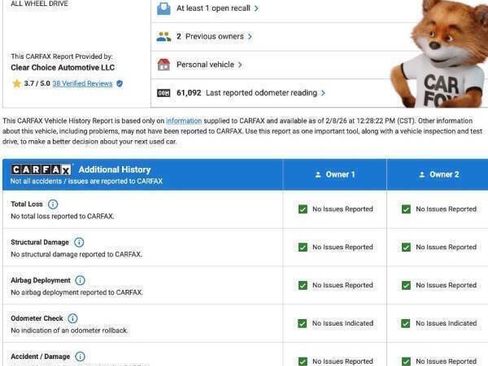
Task: Expand the open recall chevron
Action: (256, 9)
